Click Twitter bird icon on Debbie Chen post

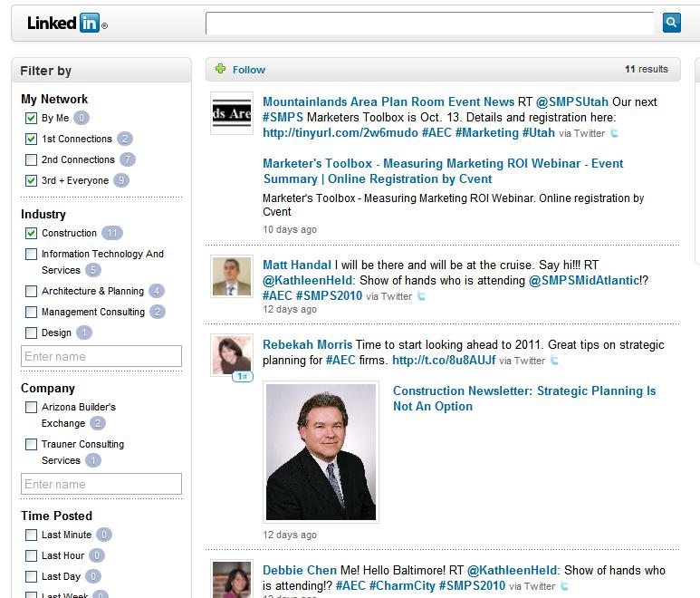point(564,586)
